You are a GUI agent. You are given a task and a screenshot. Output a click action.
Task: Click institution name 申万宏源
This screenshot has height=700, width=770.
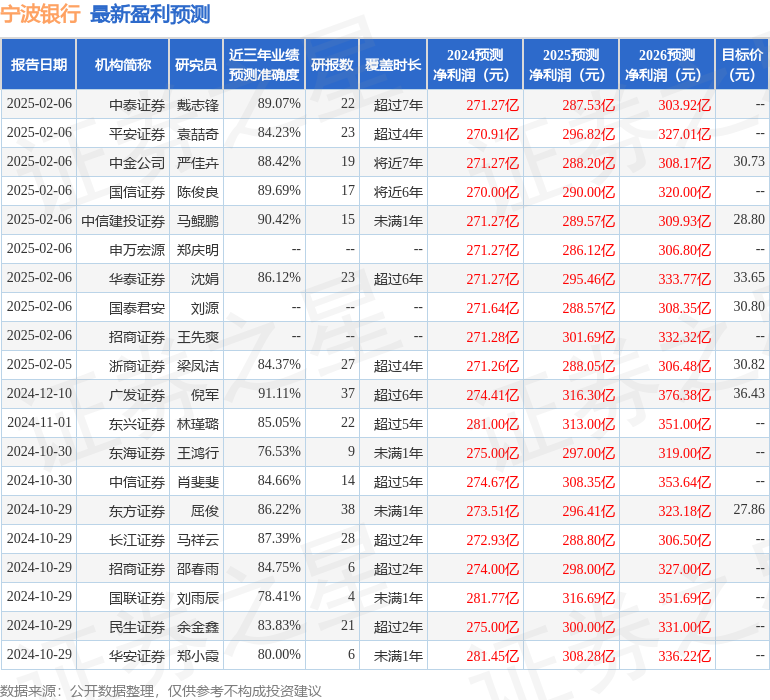(x=137, y=250)
